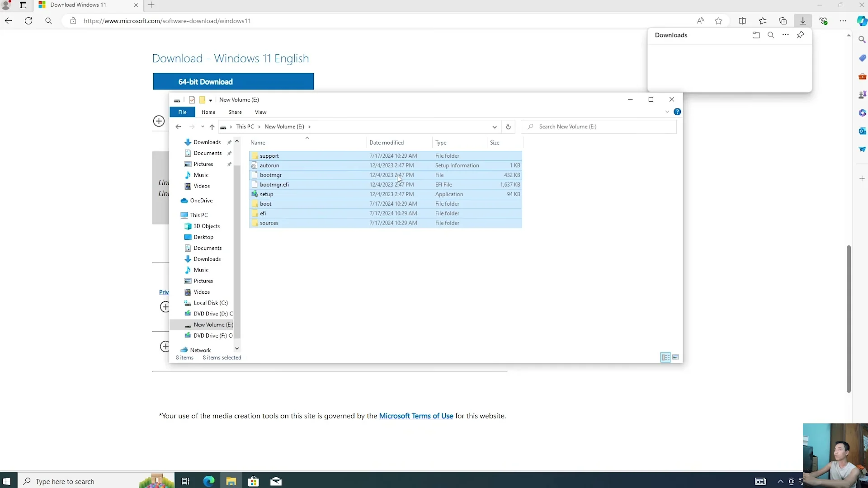This screenshot has width=868, height=488.
Task: Click the Search New Volume (E:) field
Action: [x=599, y=127]
